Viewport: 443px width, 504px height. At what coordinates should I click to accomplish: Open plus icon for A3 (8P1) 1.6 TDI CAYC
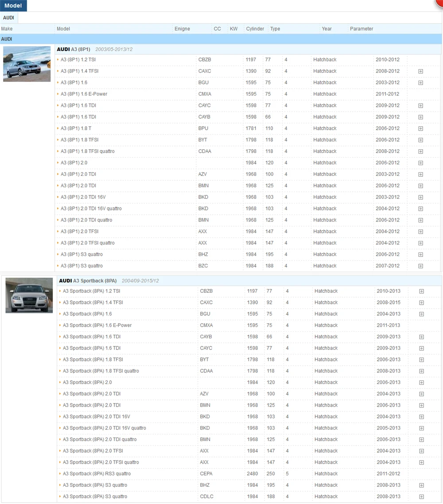pos(420,106)
